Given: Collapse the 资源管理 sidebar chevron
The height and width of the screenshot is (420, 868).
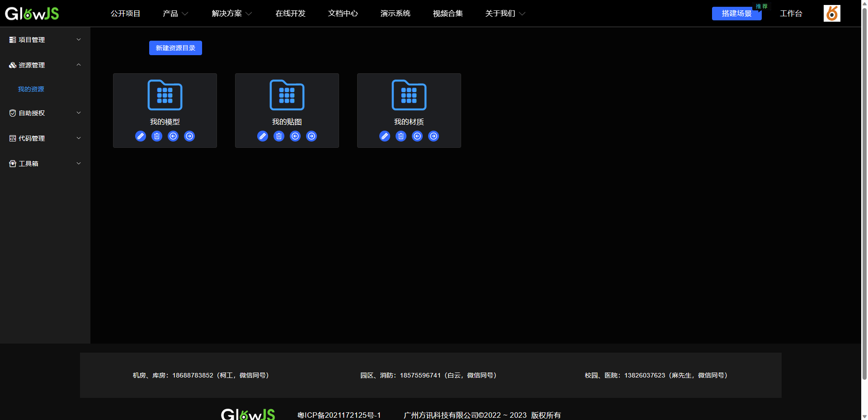Looking at the screenshot, I should pos(79,65).
